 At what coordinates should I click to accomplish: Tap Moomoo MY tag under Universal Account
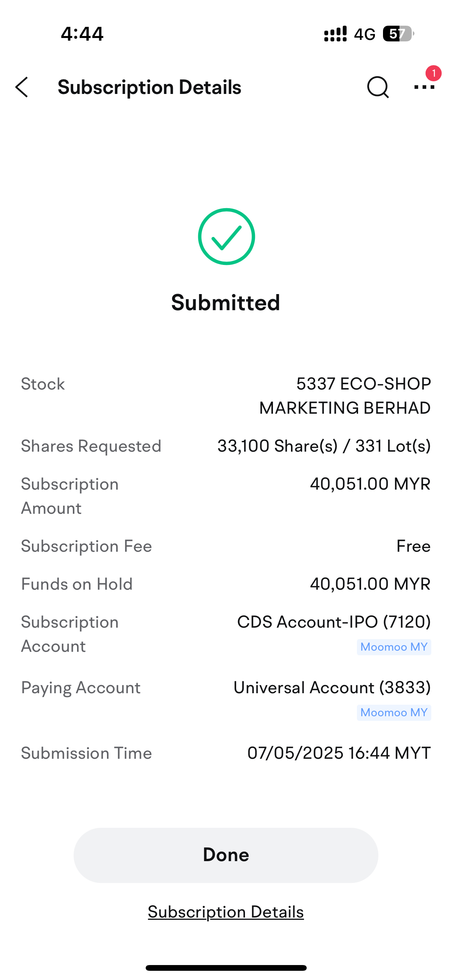(394, 712)
